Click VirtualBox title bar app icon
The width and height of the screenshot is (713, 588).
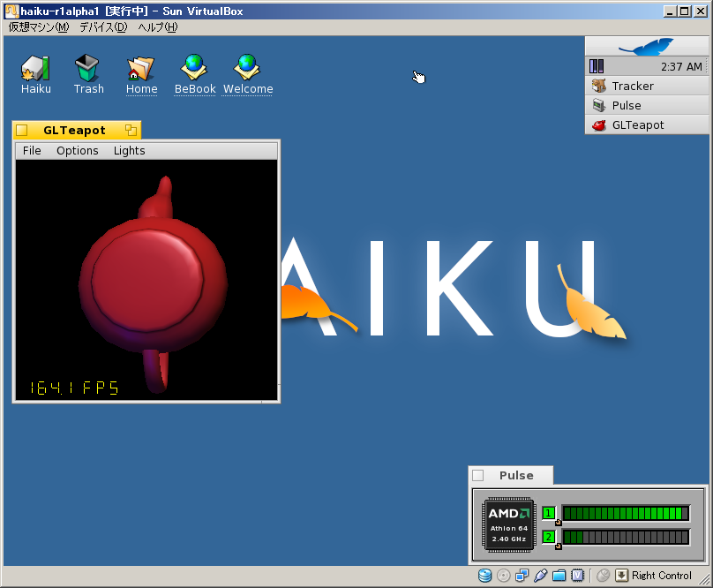tap(11, 11)
